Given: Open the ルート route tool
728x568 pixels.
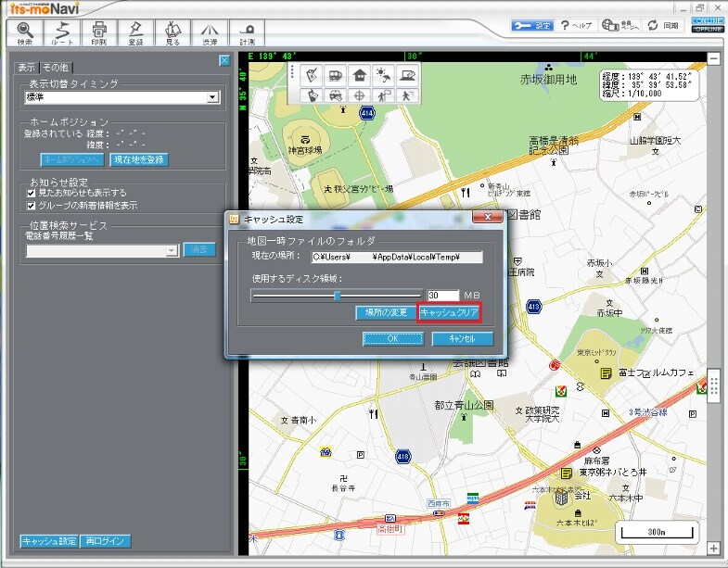Looking at the screenshot, I should [x=62, y=33].
